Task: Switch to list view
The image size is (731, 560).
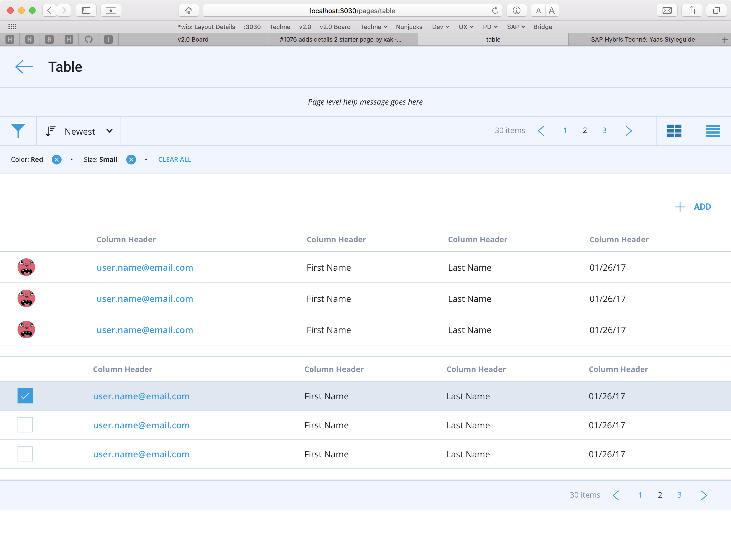Action: click(713, 131)
